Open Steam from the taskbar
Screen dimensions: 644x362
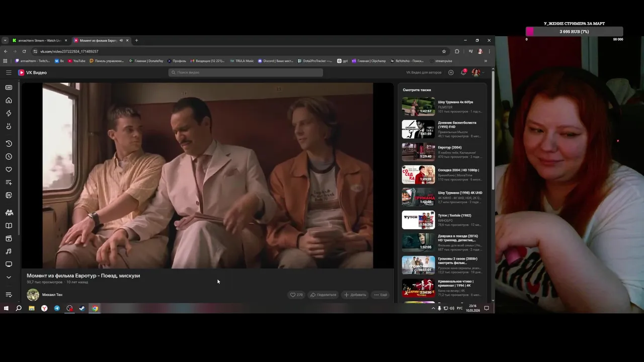[x=82, y=308]
